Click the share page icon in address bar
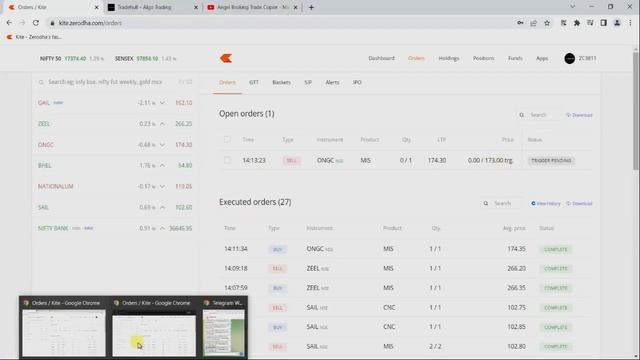The width and height of the screenshot is (640, 360). 533,23
